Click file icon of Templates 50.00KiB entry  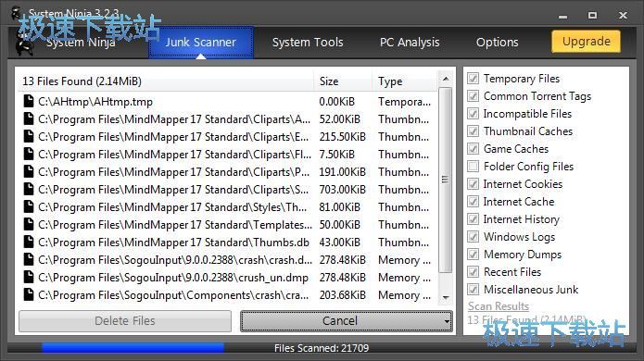(29, 224)
